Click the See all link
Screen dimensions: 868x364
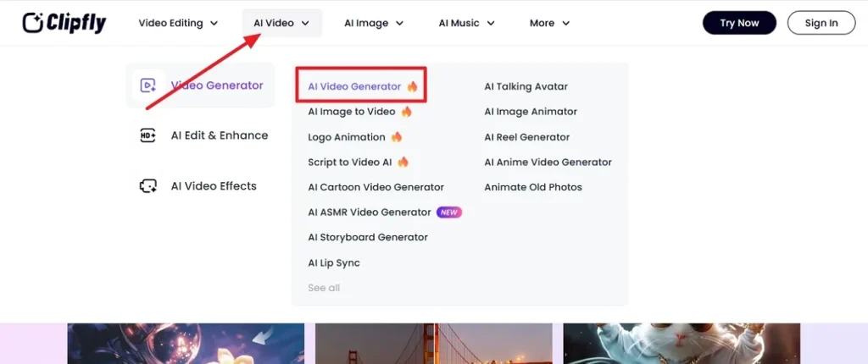point(324,288)
